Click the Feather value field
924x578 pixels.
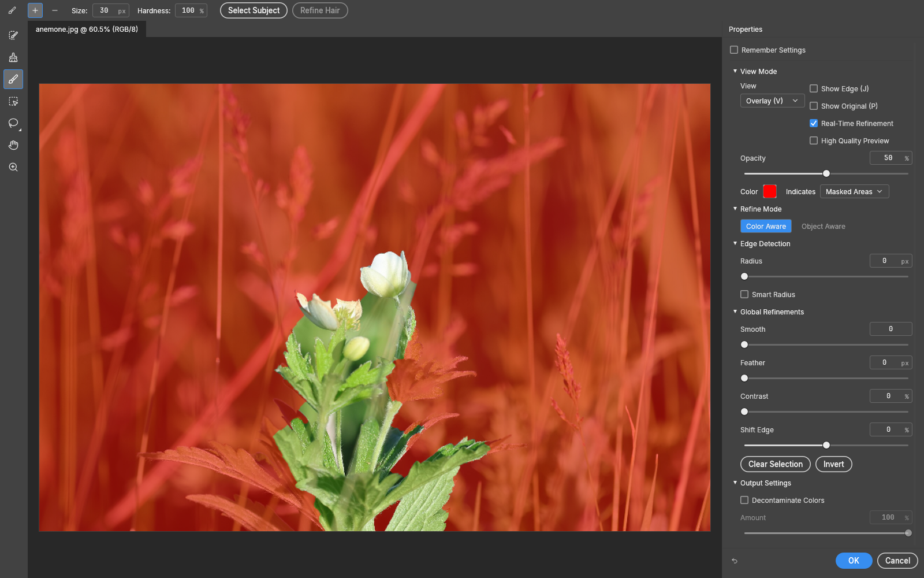(x=891, y=362)
